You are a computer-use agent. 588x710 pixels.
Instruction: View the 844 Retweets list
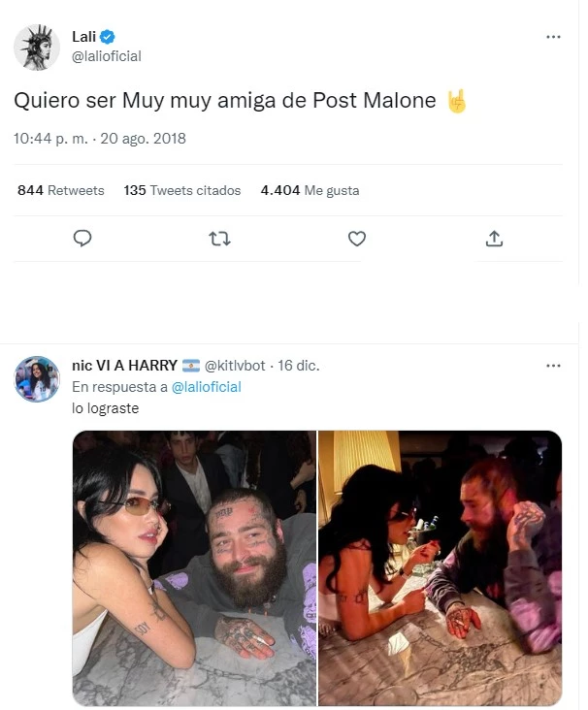[x=60, y=190]
